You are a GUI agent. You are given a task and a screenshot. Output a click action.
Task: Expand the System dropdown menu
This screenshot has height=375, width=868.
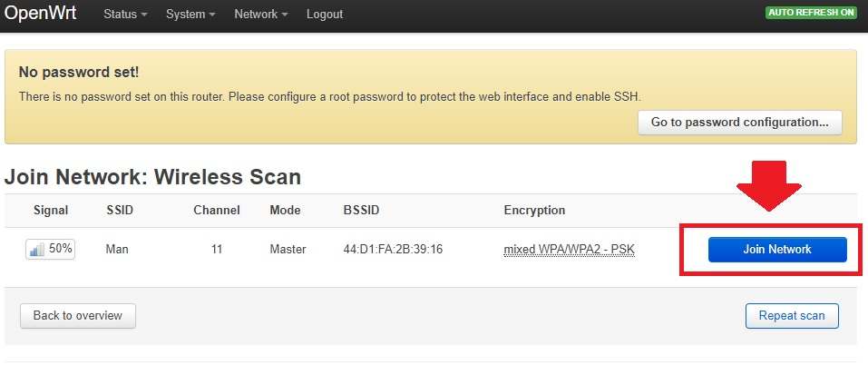[190, 15]
